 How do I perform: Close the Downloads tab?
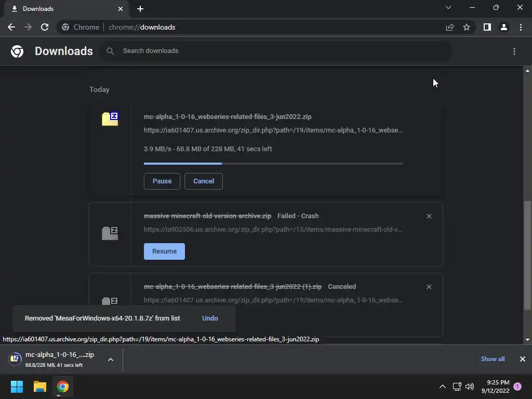point(121,9)
